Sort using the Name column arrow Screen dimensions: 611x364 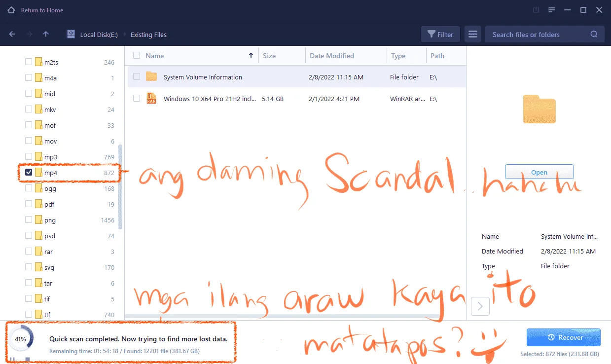pos(251,56)
